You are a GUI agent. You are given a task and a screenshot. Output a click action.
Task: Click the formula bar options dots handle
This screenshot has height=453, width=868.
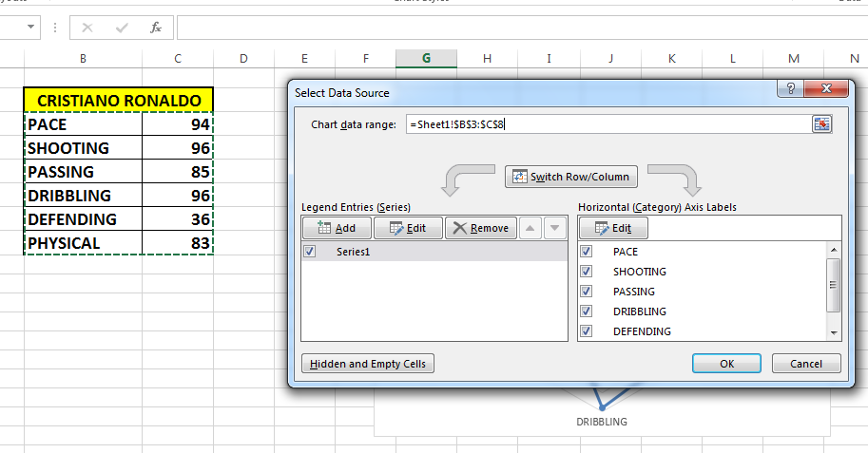click(55, 28)
